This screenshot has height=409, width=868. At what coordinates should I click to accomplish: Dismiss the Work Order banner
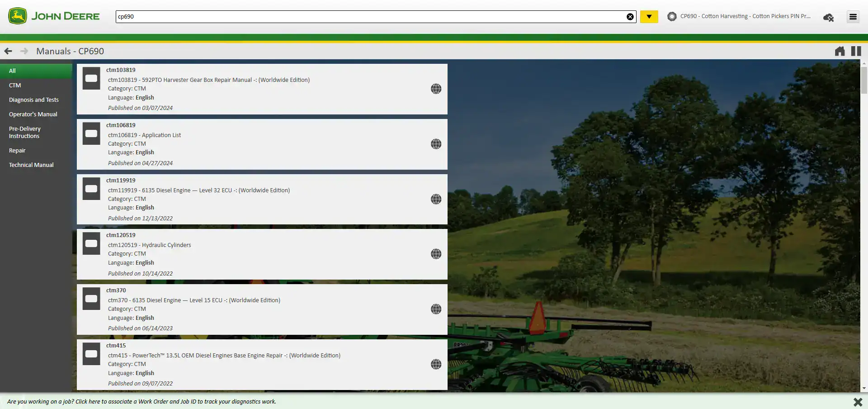tap(858, 402)
